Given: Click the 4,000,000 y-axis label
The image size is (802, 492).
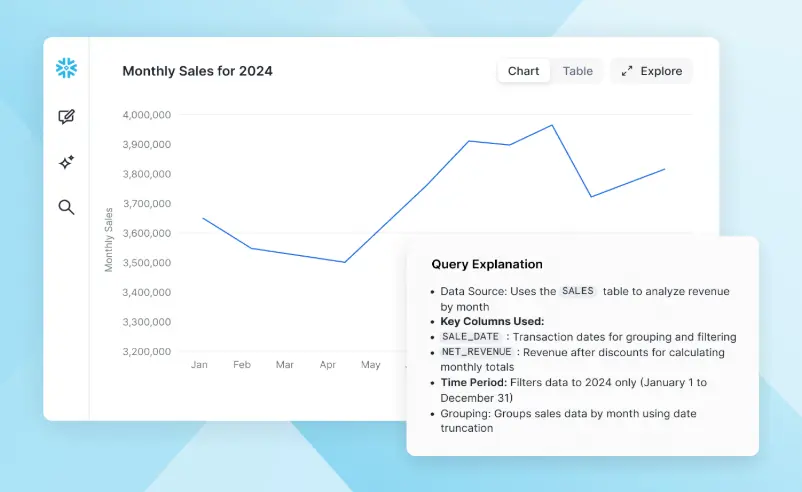Looking at the screenshot, I should pos(146,115).
